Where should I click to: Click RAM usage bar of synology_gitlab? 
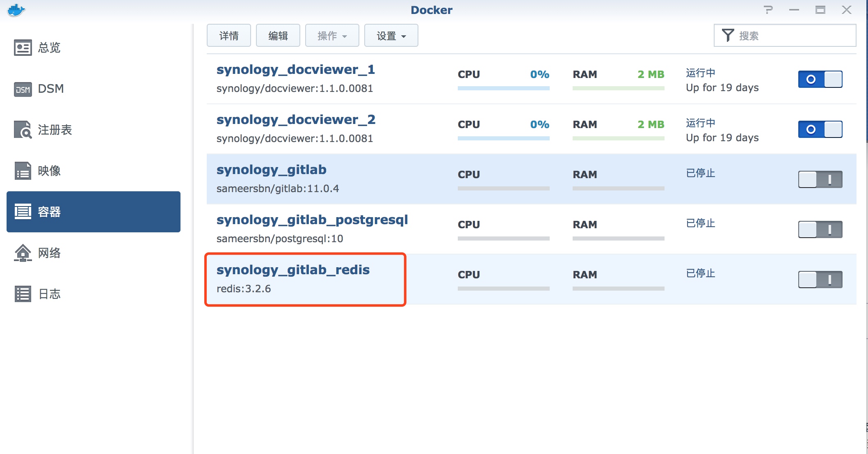(619, 188)
